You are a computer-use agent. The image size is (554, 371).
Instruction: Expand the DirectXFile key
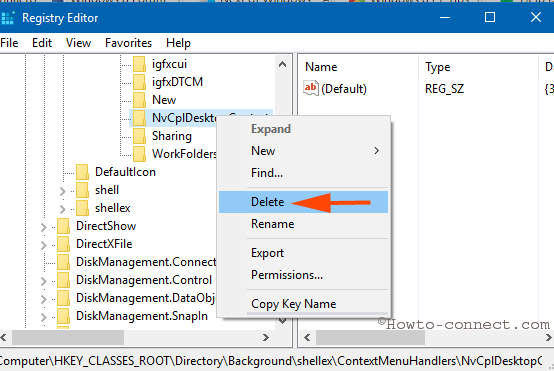(43, 245)
